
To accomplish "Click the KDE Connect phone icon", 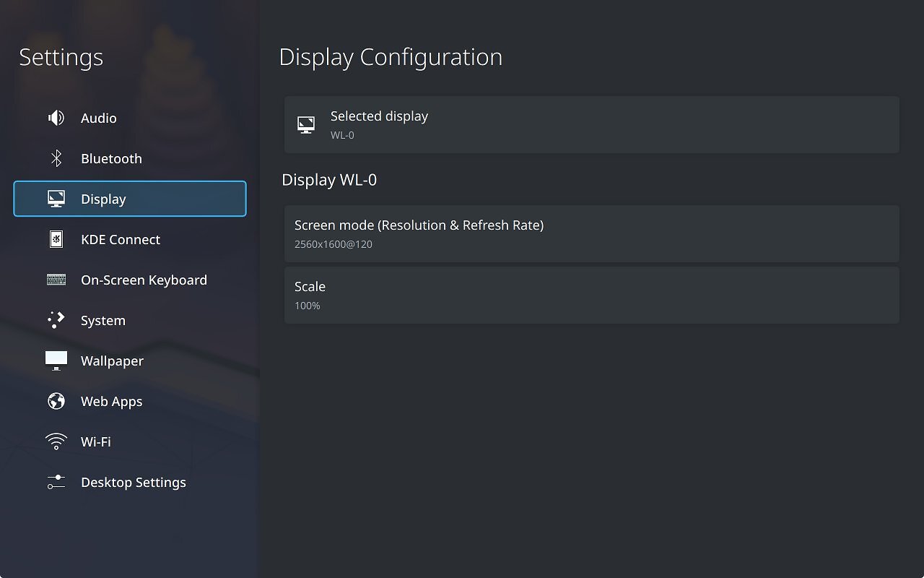I will pos(56,239).
